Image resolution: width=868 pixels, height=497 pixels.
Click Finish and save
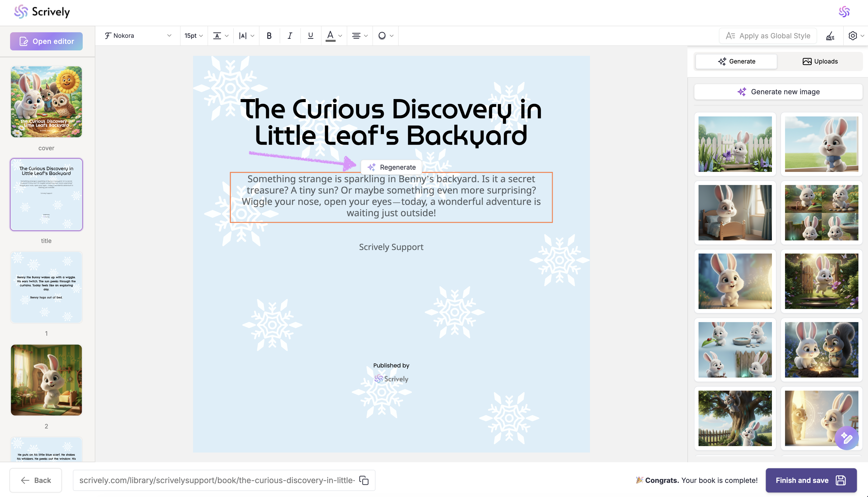click(x=811, y=480)
